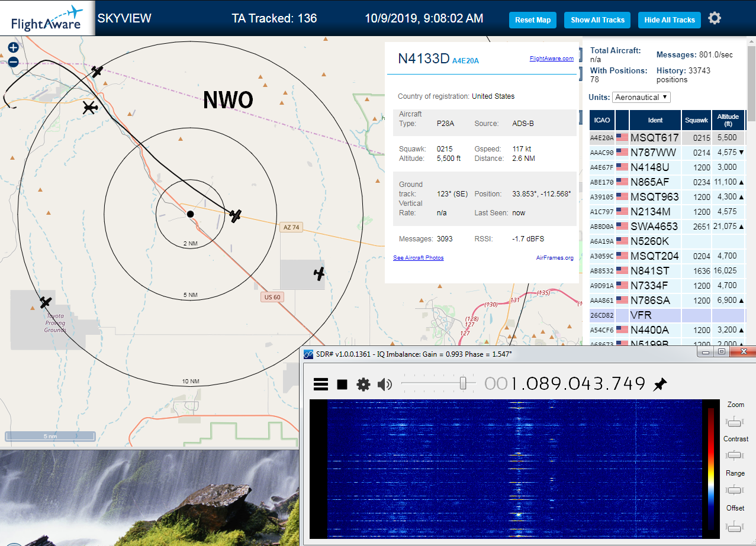Open SDR# configuration gear icon
756x546 pixels.
pyautogui.click(x=363, y=385)
